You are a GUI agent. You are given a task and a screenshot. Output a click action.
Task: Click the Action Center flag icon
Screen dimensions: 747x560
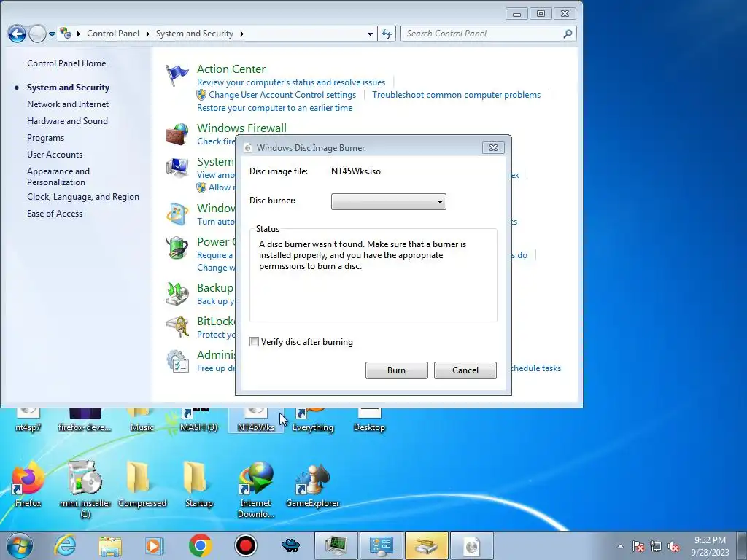(177, 75)
